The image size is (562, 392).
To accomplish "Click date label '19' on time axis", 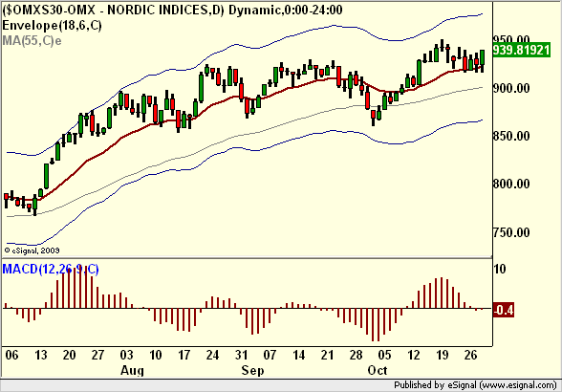I will (442, 355).
